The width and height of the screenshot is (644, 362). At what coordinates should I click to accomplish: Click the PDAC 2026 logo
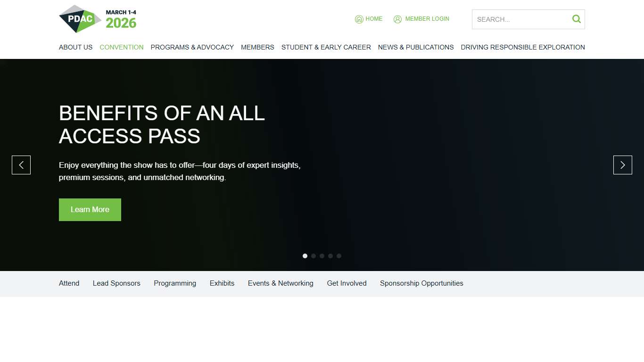[98, 19]
